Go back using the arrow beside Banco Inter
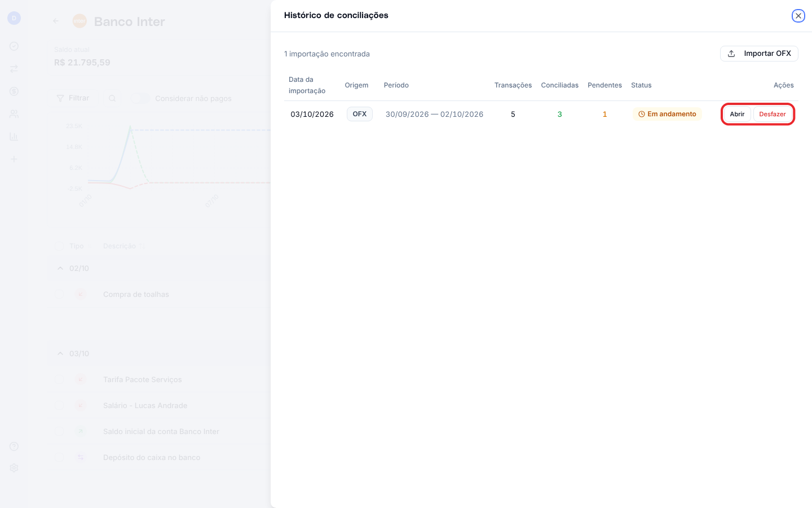 pos(56,21)
